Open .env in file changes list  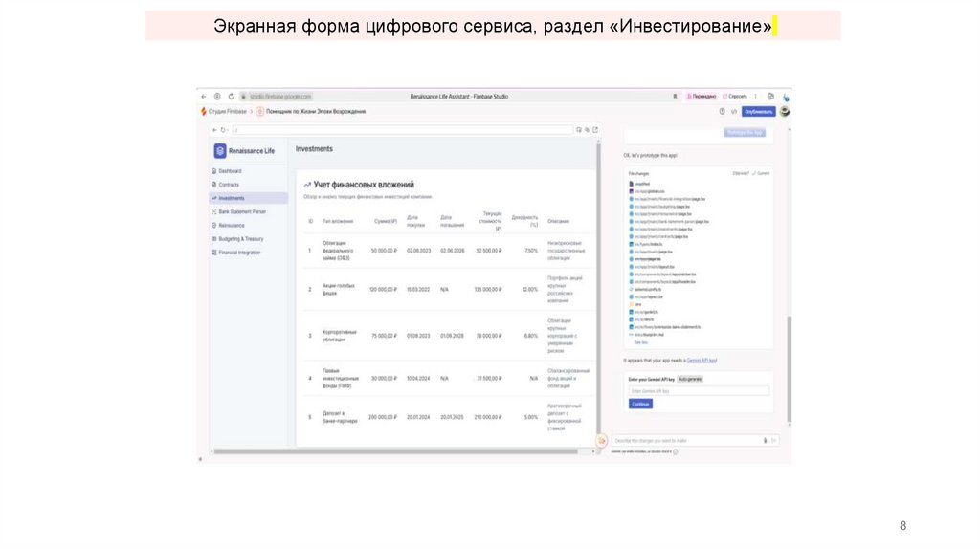pos(637,305)
